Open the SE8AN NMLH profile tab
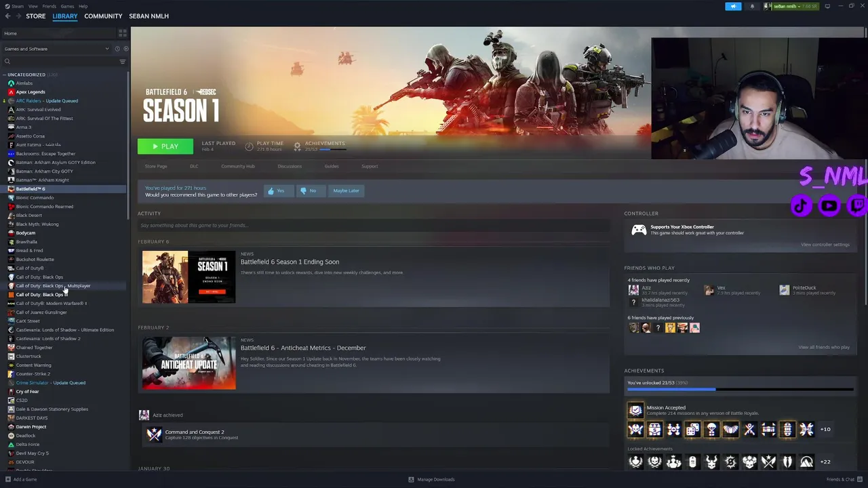 149,16
